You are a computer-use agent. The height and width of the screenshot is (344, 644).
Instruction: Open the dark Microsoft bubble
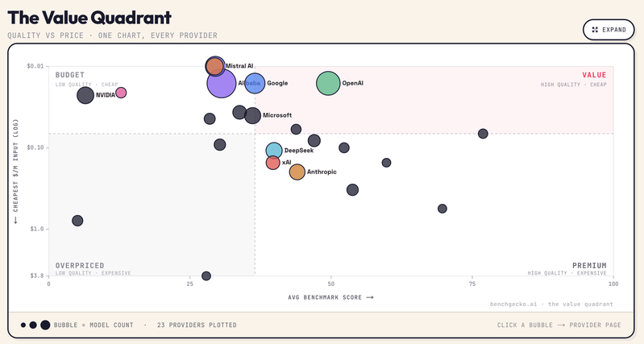point(252,115)
